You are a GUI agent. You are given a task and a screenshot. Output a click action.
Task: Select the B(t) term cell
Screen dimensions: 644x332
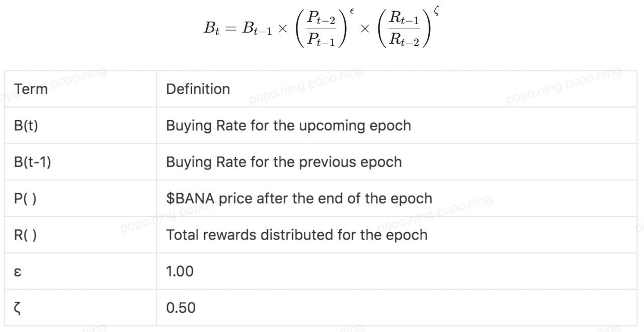(80, 125)
